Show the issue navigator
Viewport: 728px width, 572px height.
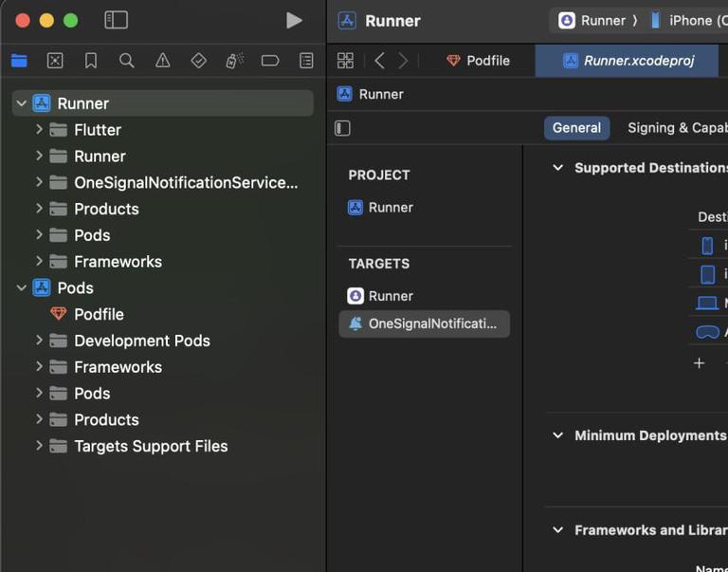pyautogui.click(x=163, y=61)
